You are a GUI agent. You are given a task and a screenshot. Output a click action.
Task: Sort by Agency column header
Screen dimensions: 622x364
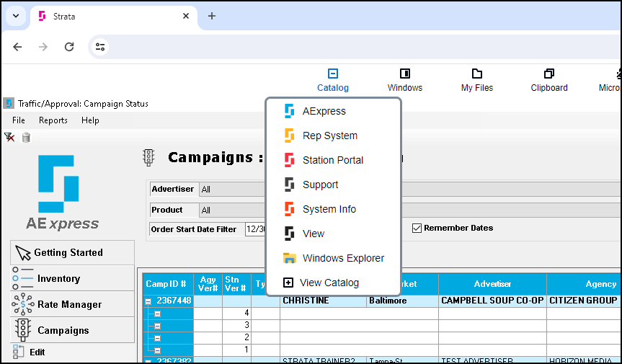[584, 284]
